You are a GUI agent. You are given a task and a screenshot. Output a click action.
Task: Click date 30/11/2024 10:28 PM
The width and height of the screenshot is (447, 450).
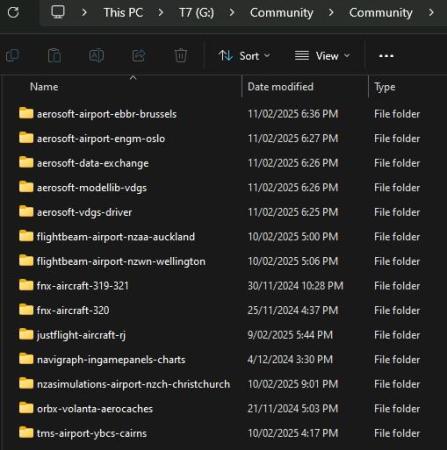pos(295,286)
